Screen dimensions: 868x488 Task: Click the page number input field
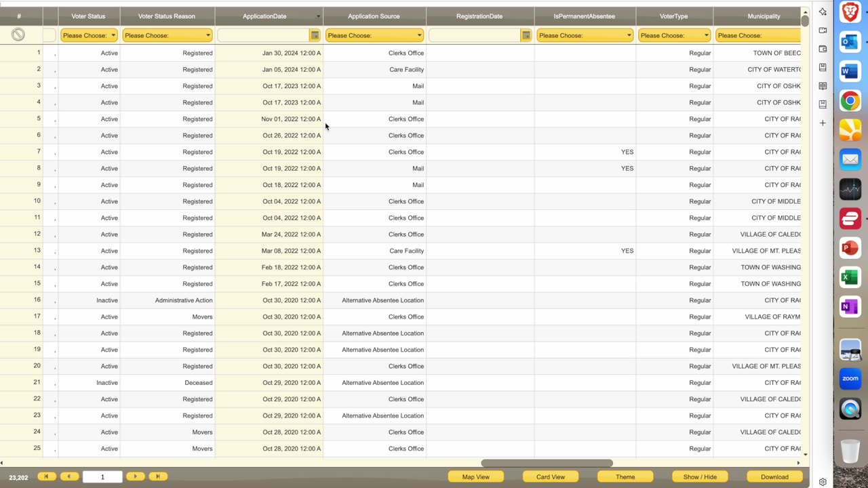click(x=102, y=476)
